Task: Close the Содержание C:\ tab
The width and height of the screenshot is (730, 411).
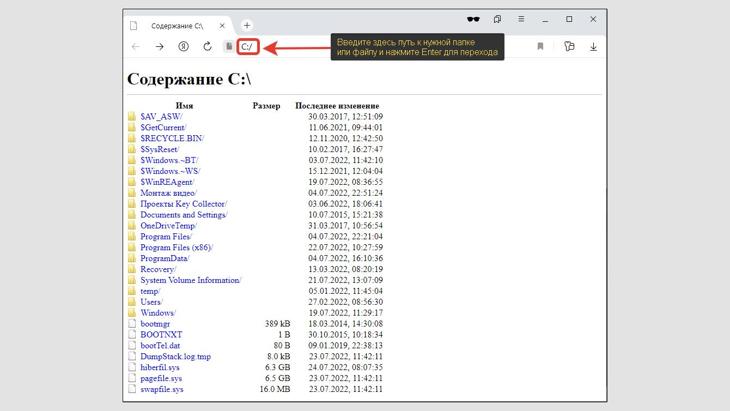Action: (x=222, y=26)
